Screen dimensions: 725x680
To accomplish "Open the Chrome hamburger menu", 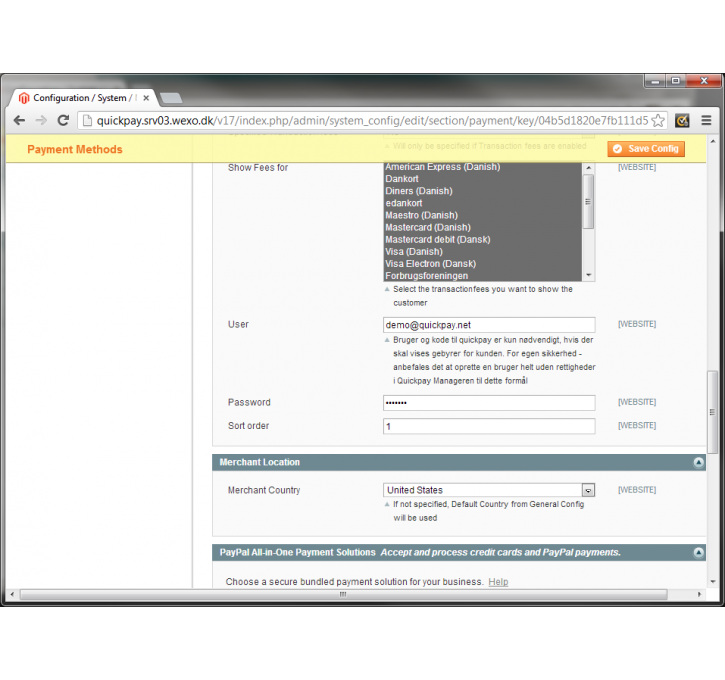I will pyautogui.click(x=706, y=121).
